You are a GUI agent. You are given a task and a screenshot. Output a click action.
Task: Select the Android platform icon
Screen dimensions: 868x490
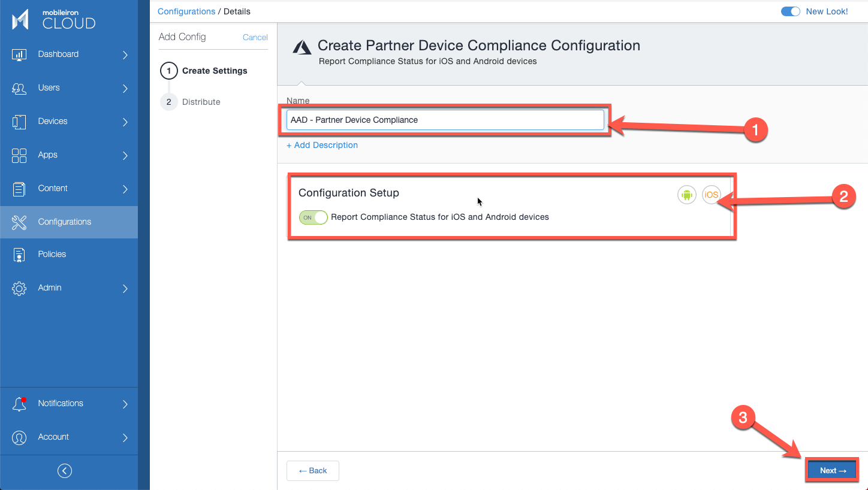(686, 194)
